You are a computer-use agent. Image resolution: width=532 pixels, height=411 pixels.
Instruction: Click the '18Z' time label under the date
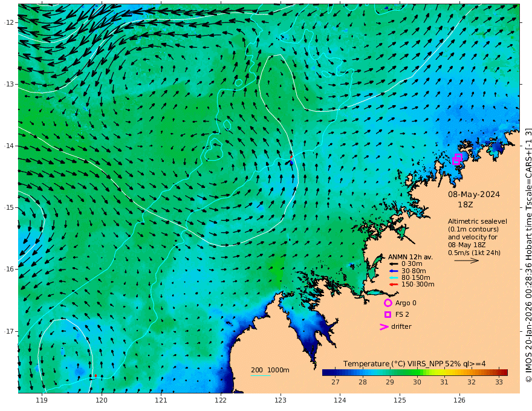pos(465,205)
